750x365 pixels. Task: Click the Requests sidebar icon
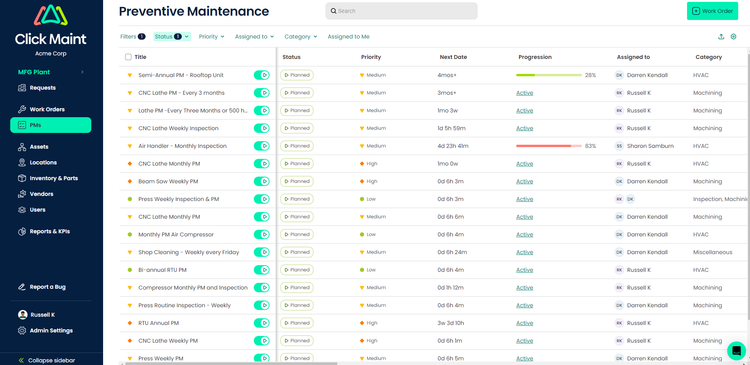(x=22, y=88)
